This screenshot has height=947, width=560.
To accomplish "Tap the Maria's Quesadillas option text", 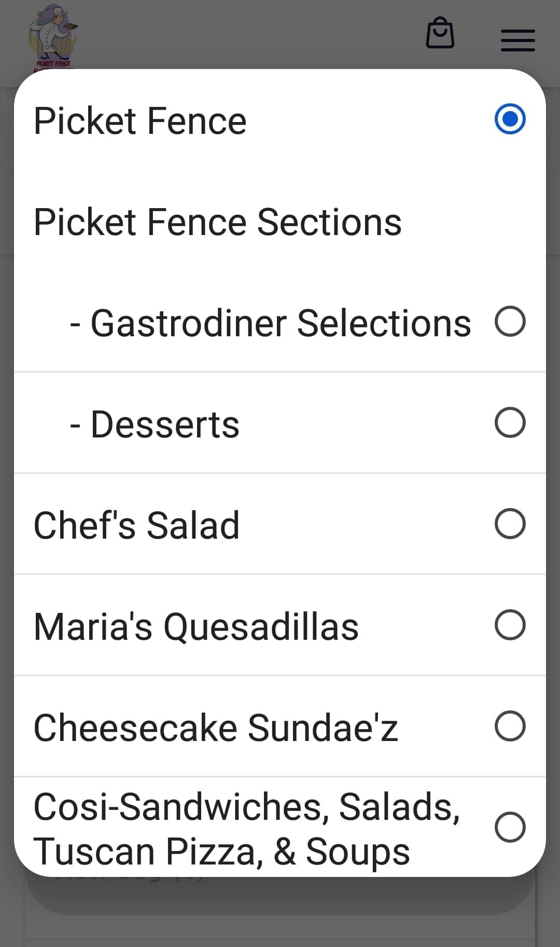I will point(196,627).
